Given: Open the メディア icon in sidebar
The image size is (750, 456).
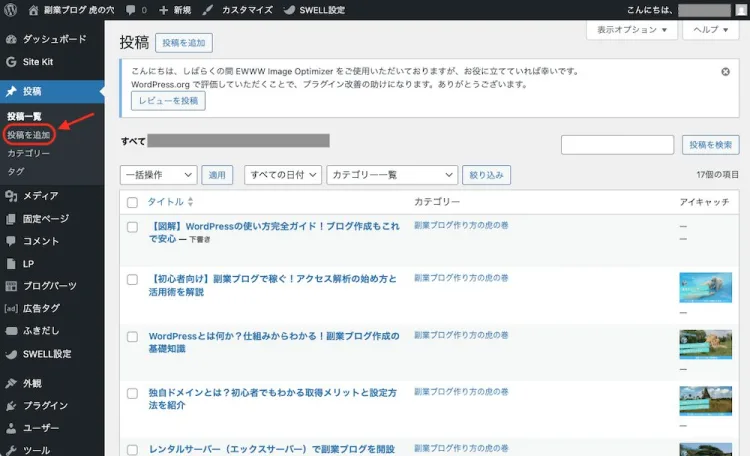Looking at the screenshot, I should tap(11, 196).
